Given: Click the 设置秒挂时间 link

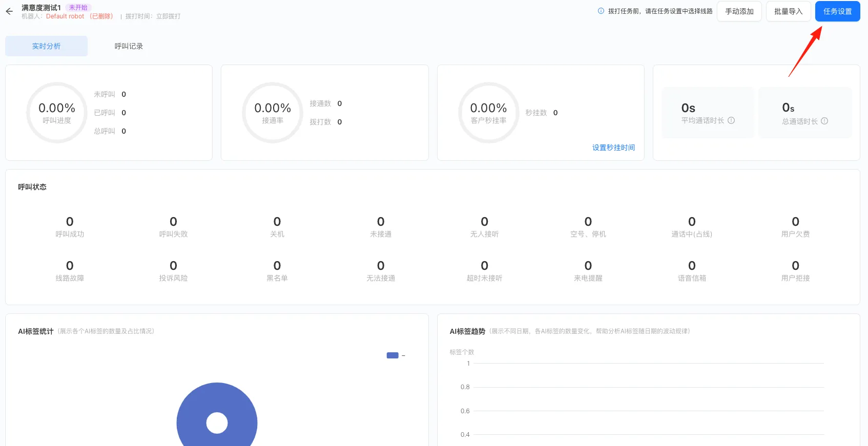Looking at the screenshot, I should pyautogui.click(x=613, y=147).
